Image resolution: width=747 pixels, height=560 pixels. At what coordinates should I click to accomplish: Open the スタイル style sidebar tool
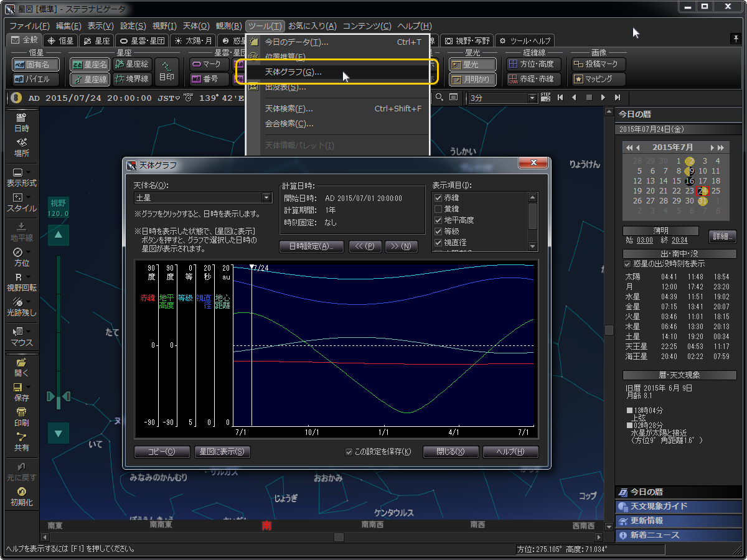21,202
